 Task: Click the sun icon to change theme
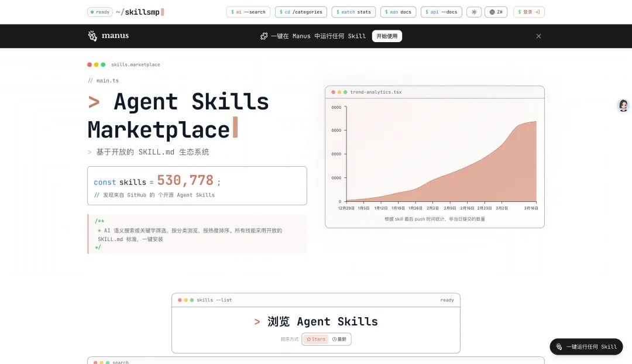(474, 12)
